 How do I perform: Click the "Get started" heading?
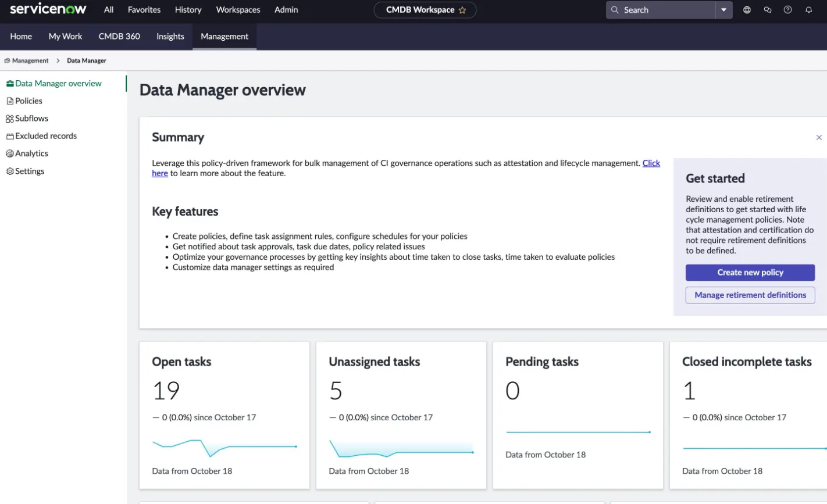click(x=715, y=178)
